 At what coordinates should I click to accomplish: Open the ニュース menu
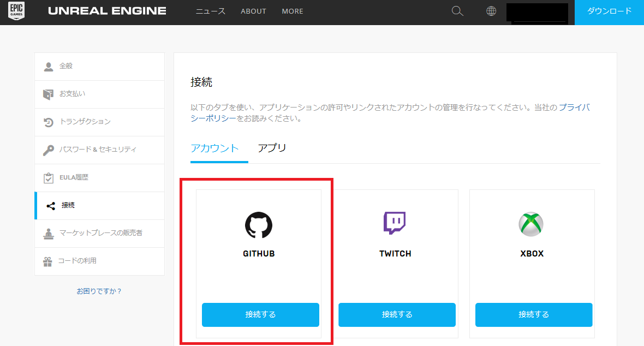pos(210,11)
